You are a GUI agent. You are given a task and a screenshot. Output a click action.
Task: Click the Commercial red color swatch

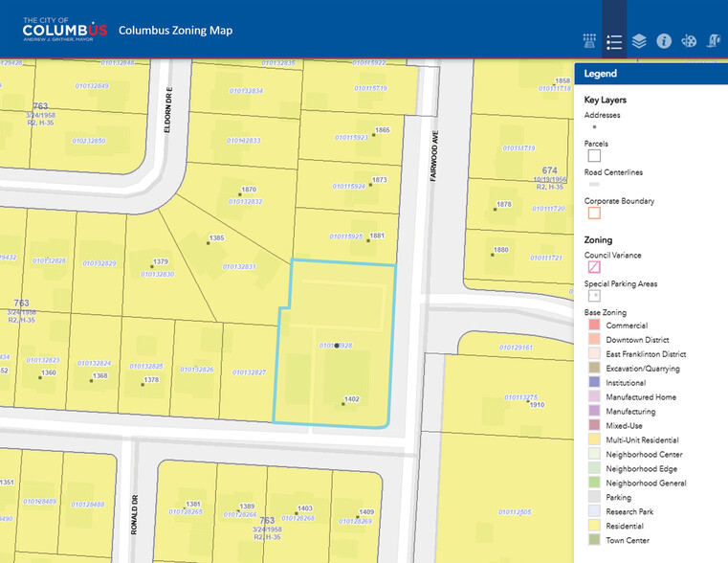(594, 326)
